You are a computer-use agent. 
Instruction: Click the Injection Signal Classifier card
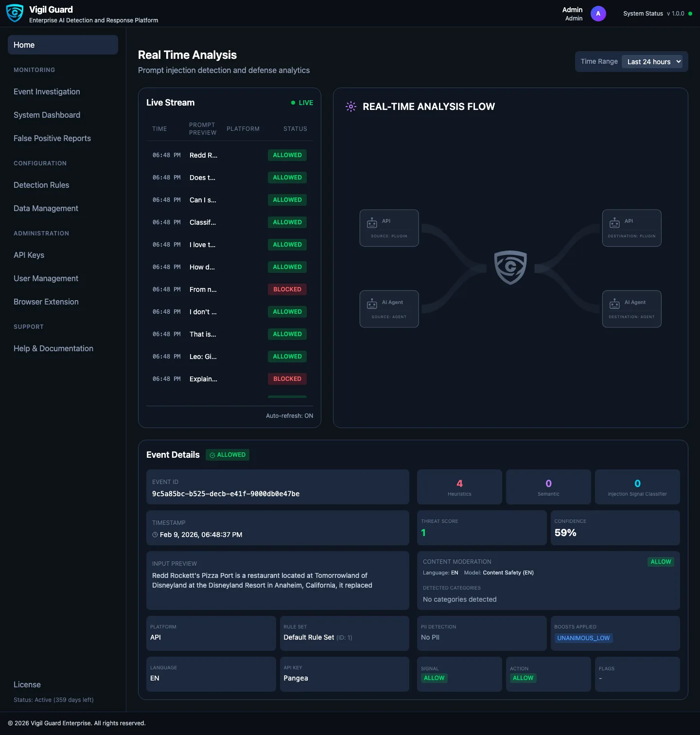click(x=637, y=487)
